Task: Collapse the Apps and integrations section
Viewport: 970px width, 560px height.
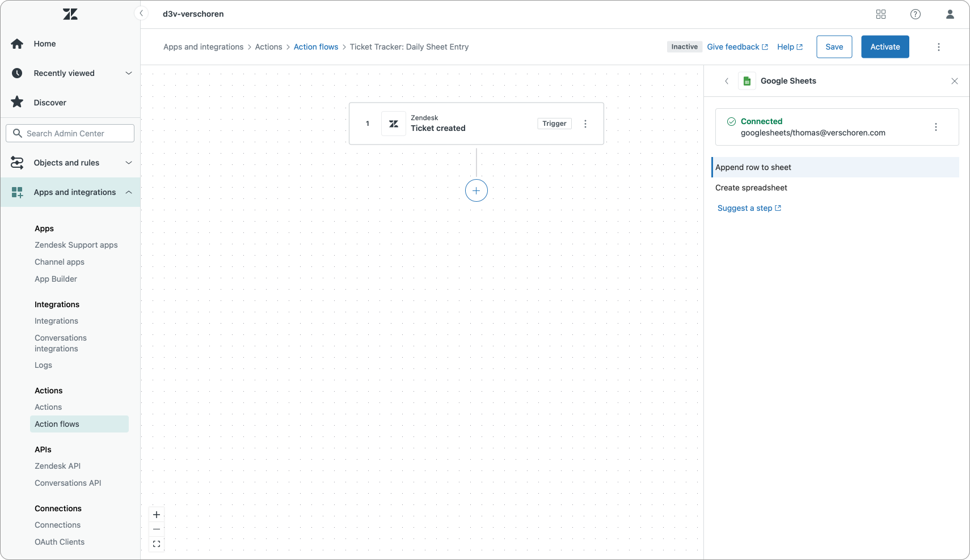Action: 129,192
